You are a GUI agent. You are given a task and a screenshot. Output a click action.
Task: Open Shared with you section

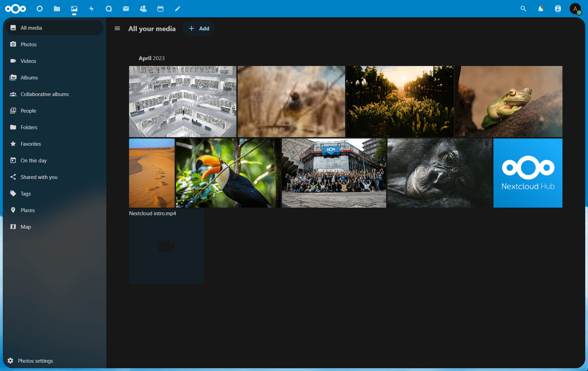pos(55,177)
